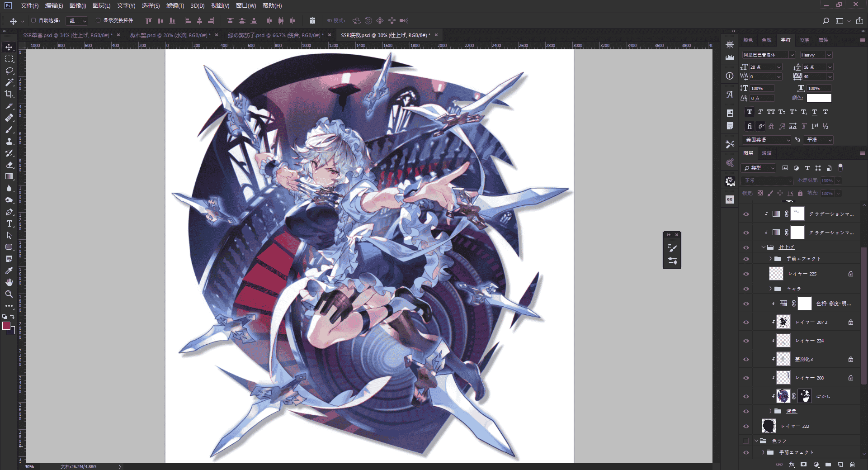This screenshot has height=470, width=868.
Task: Collapse the 仕上げ layer group
Action: point(764,247)
